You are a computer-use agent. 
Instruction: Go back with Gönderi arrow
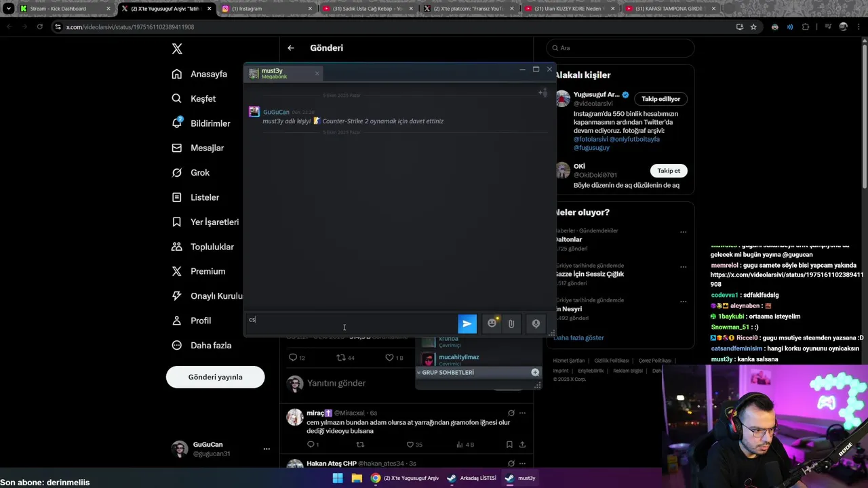290,48
